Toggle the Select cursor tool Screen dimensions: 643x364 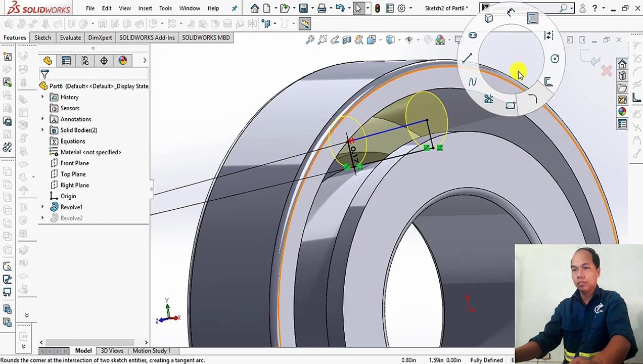point(358,8)
